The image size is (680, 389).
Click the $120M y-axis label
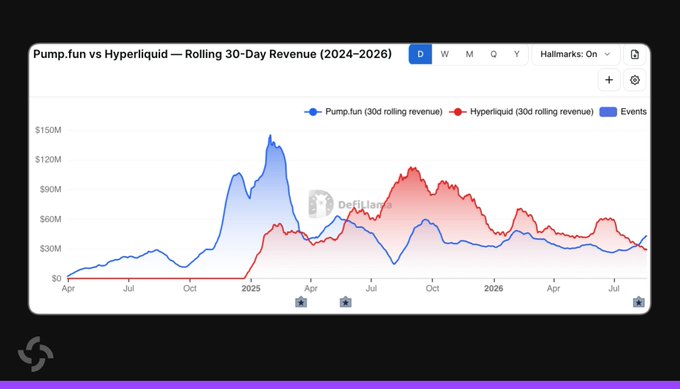48,160
